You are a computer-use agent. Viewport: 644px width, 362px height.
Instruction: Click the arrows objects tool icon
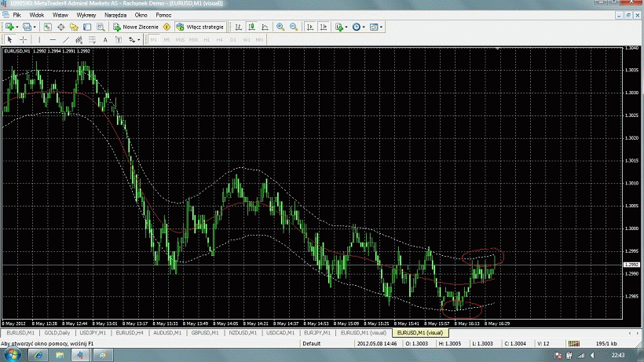(132, 40)
